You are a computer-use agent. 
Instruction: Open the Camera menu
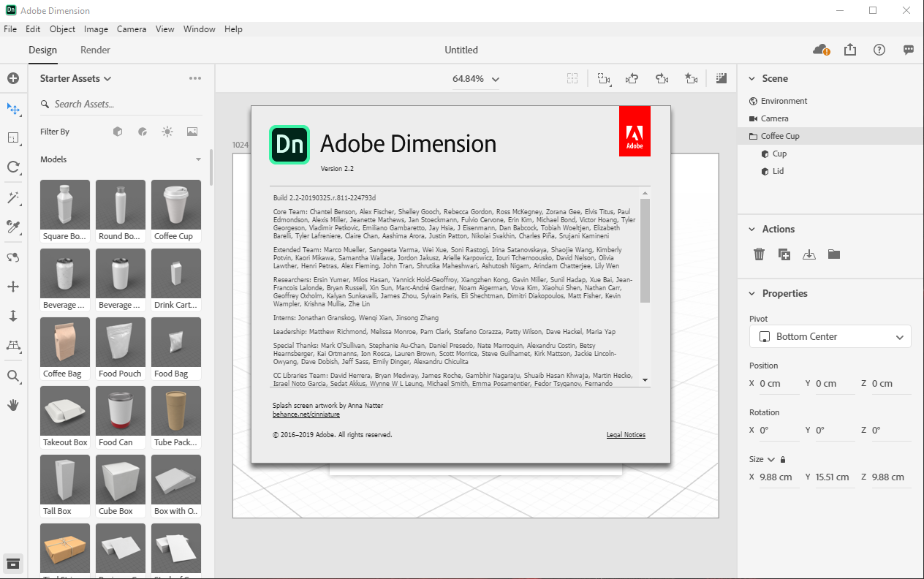(x=132, y=29)
